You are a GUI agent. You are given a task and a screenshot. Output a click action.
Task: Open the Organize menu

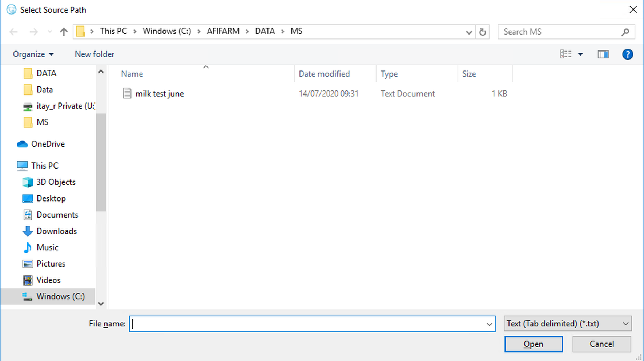click(33, 54)
